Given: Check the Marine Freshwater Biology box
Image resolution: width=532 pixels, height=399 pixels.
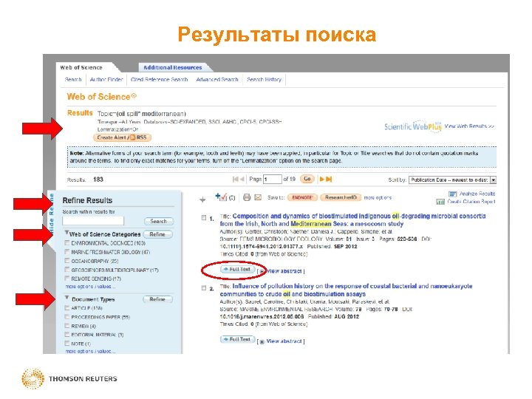Looking at the screenshot, I should pos(67,252).
